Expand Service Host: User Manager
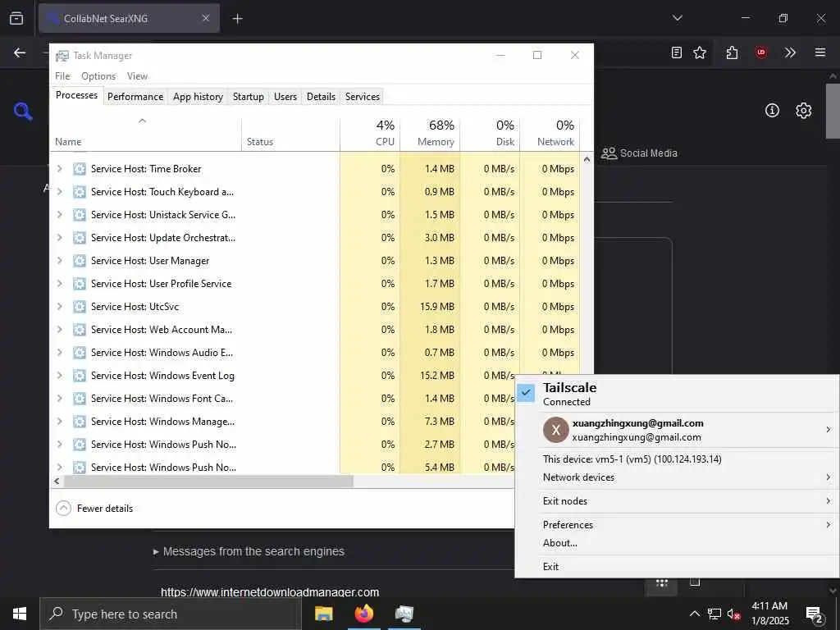The width and height of the screenshot is (840, 630). tap(59, 261)
